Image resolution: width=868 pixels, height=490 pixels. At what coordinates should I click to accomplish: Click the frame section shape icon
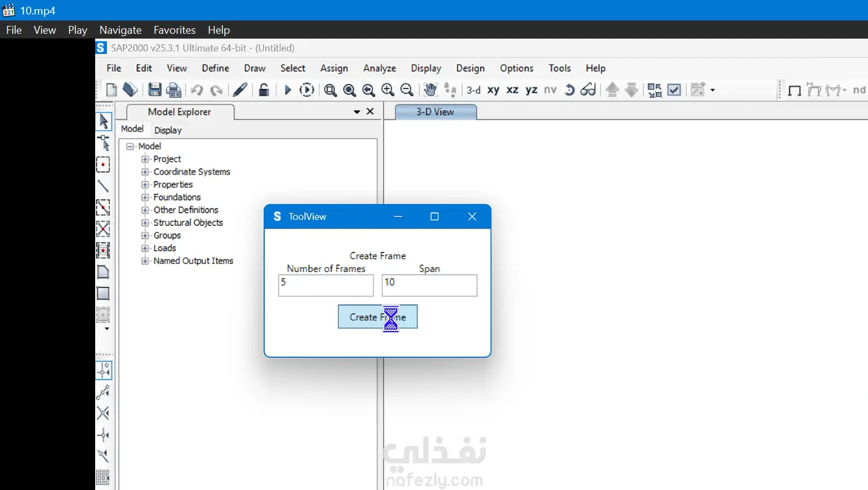point(795,90)
